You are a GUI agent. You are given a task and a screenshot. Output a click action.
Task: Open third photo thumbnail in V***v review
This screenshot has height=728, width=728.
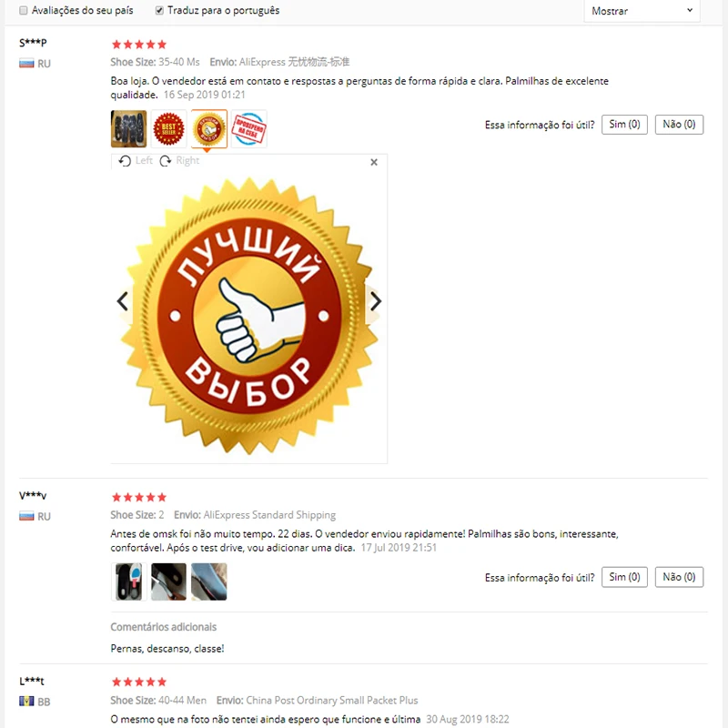pyautogui.click(x=209, y=581)
